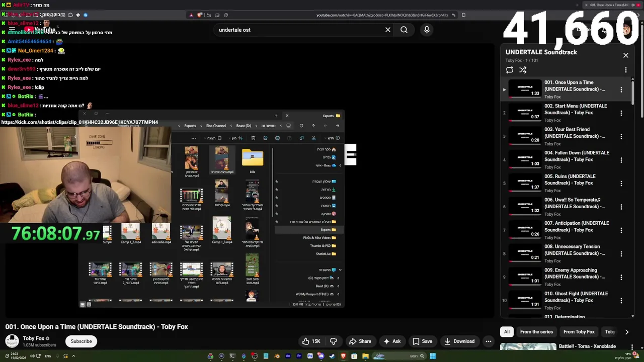Click the Refresh icon in File Explorer
The width and height of the screenshot is (644, 362).
tap(301, 126)
